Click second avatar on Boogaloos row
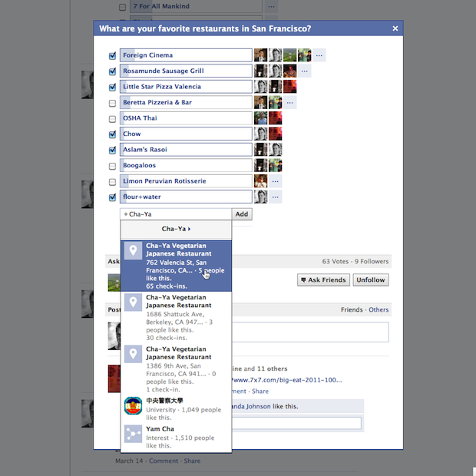 276,165
